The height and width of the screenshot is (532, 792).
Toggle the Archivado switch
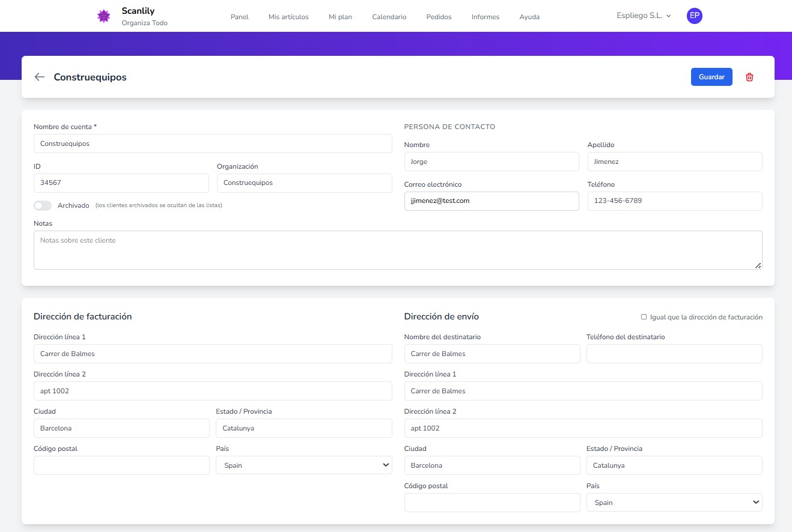43,205
